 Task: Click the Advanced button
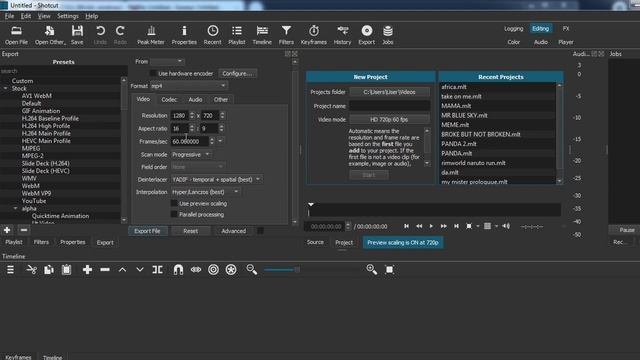(x=233, y=231)
